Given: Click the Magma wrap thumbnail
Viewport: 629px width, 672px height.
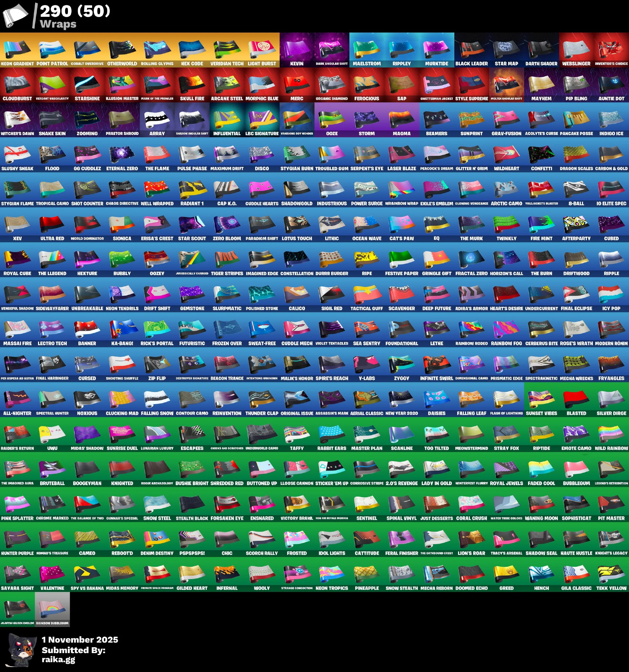Looking at the screenshot, I should [401, 119].
